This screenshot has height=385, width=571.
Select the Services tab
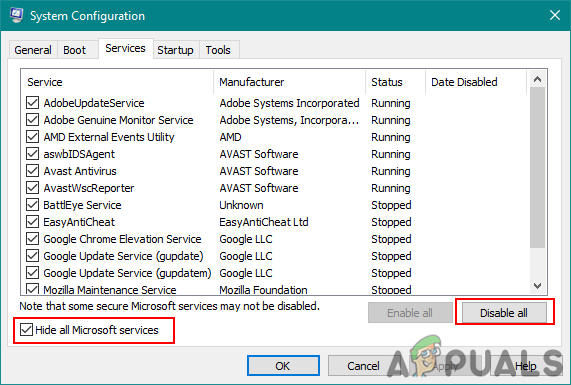pyautogui.click(x=125, y=48)
